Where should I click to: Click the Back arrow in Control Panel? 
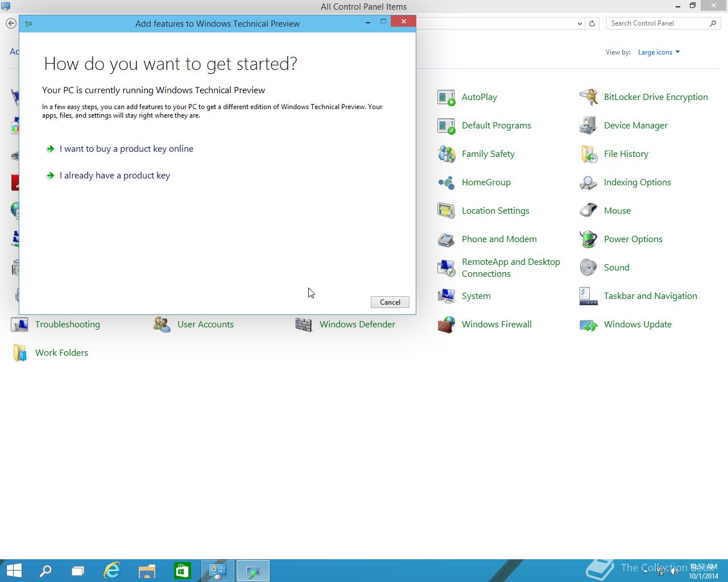tap(11, 23)
